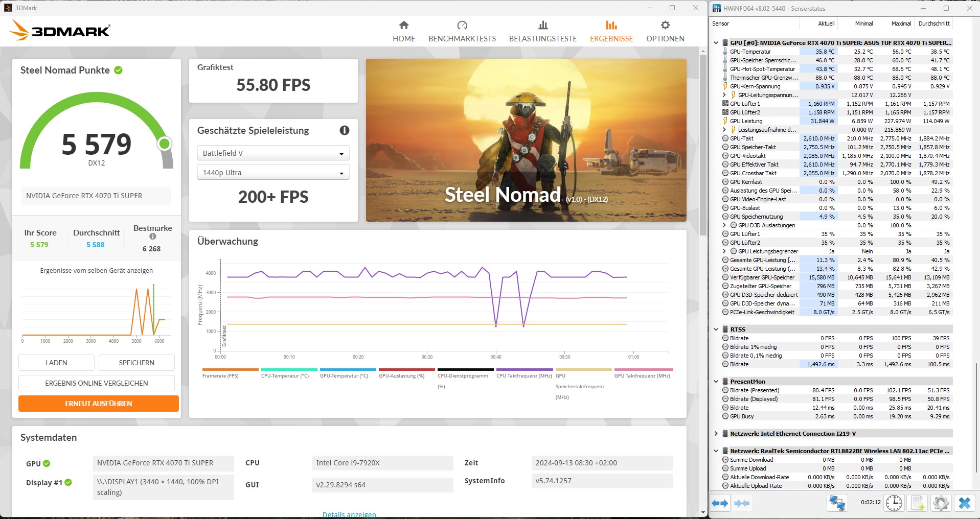
Task: Click the Steel Nomad benchmark thumbnail image
Action: pos(526,140)
